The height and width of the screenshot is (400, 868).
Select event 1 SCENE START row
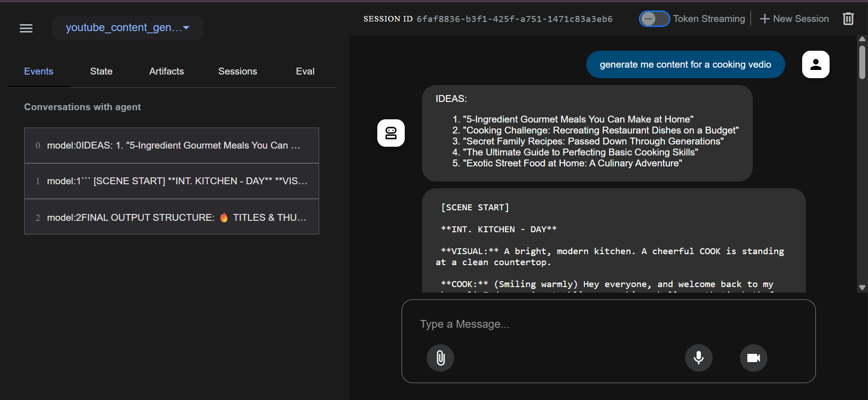coord(171,181)
